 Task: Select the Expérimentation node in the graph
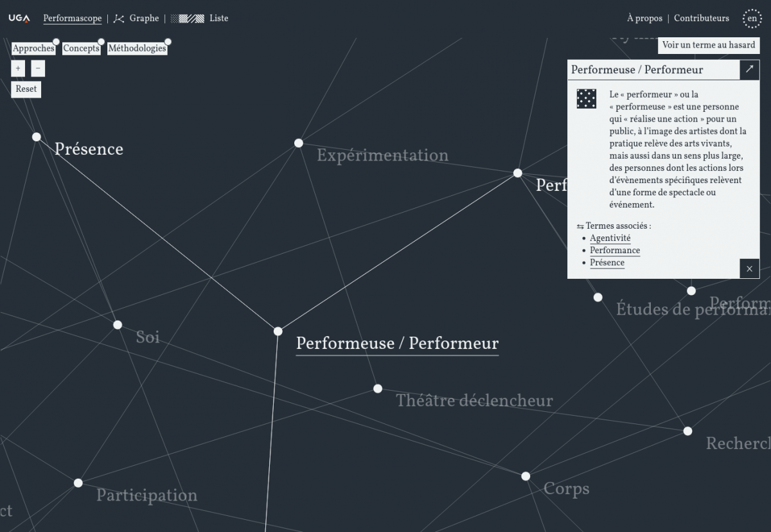299,143
